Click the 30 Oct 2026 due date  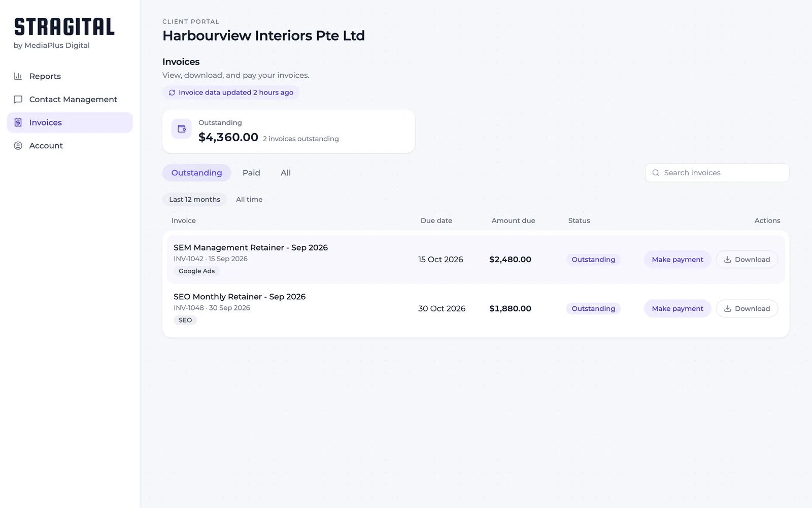click(442, 309)
